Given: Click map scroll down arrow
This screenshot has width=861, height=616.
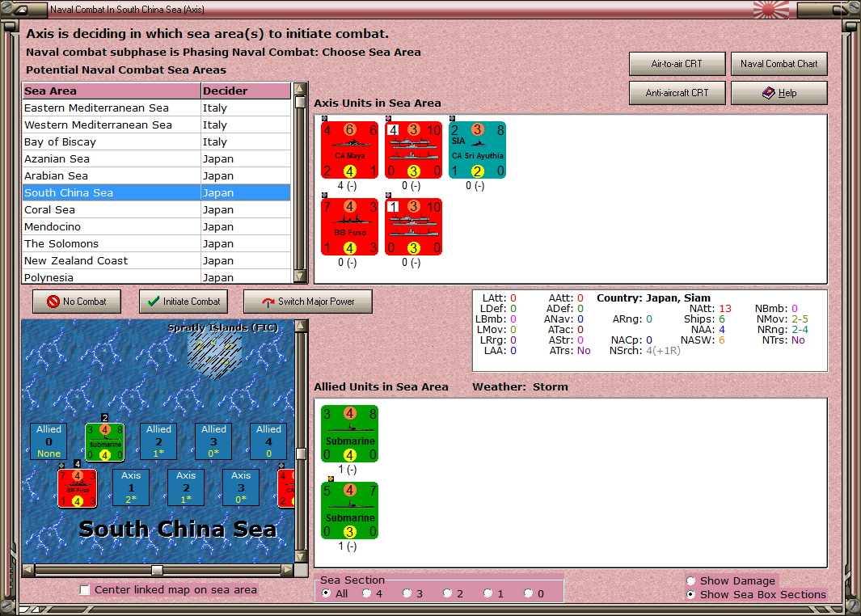Looking at the screenshot, I should tap(301, 557).
